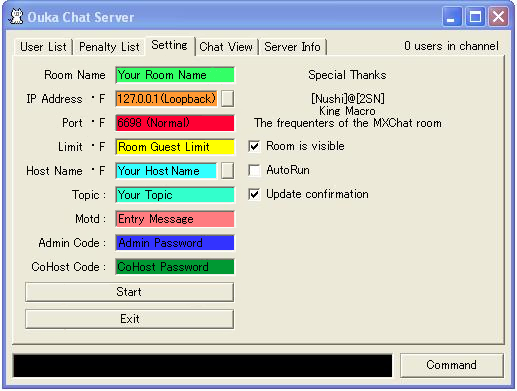Uncheck Room is visible checkbox
Screen dimensions: 517x391
point(254,146)
